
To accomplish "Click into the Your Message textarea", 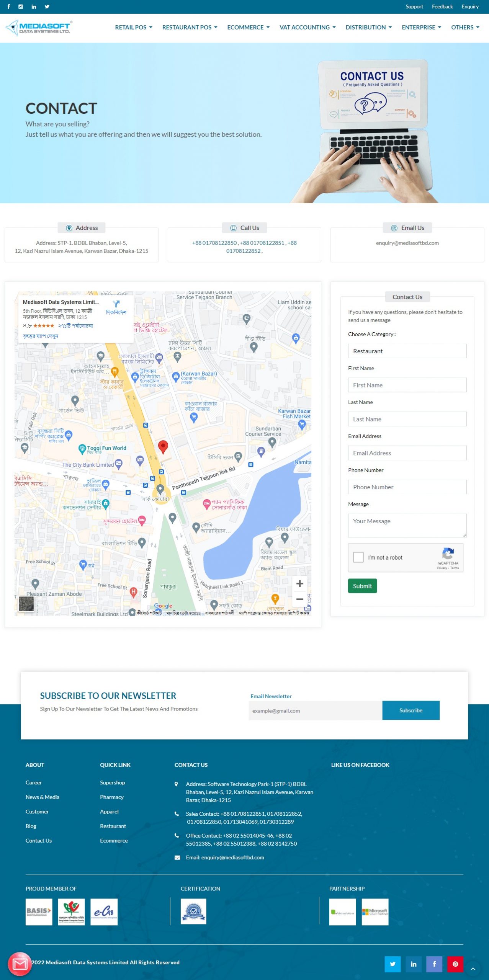I will (x=407, y=525).
